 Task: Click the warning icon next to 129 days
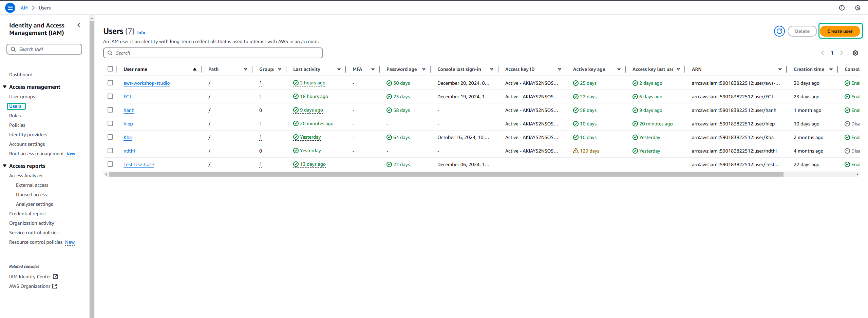(x=575, y=151)
